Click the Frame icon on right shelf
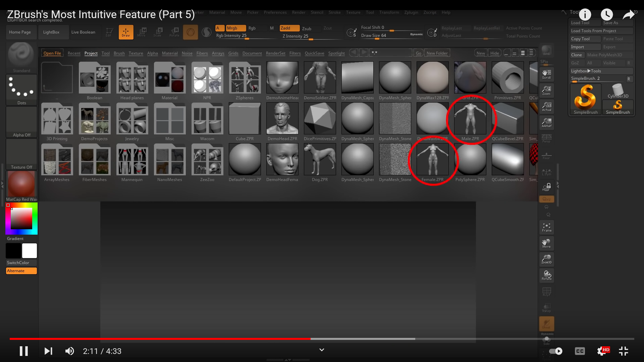Viewport: 644px width, 362px height. (547, 227)
